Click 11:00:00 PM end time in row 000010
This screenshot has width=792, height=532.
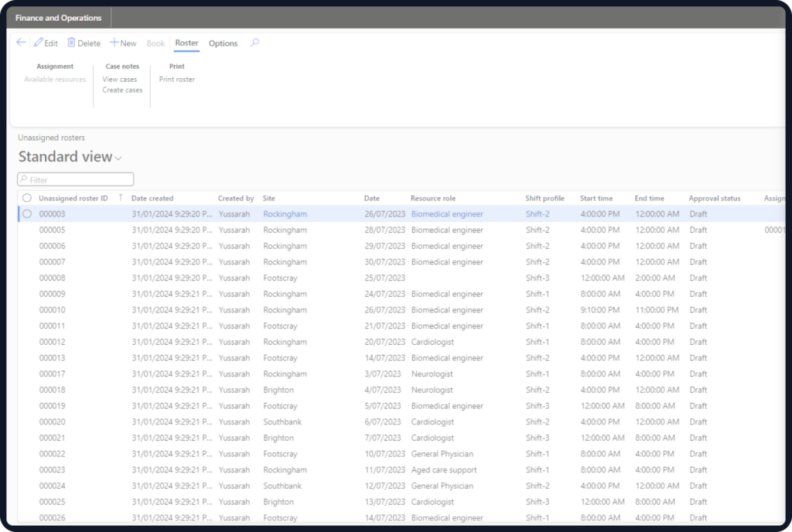(x=657, y=310)
